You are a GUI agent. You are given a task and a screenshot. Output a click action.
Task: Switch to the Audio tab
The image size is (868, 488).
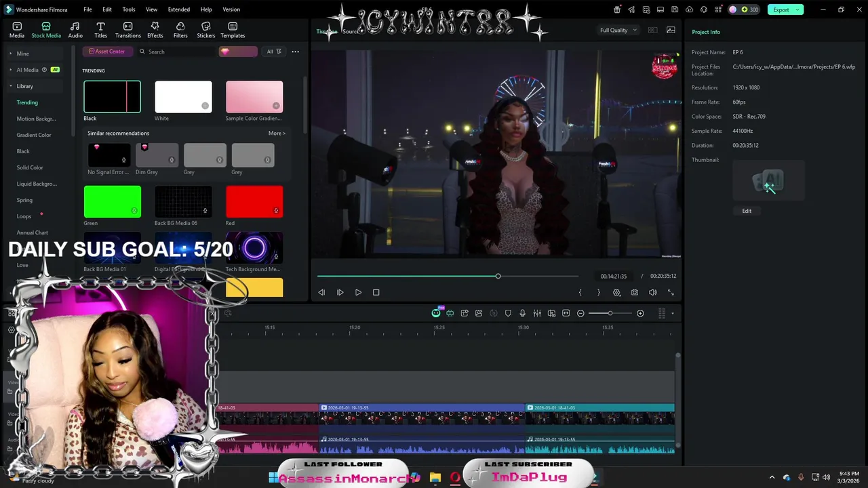click(x=75, y=30)
